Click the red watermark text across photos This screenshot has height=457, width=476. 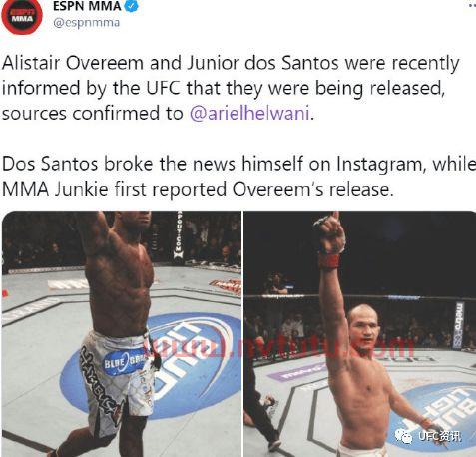279,349
